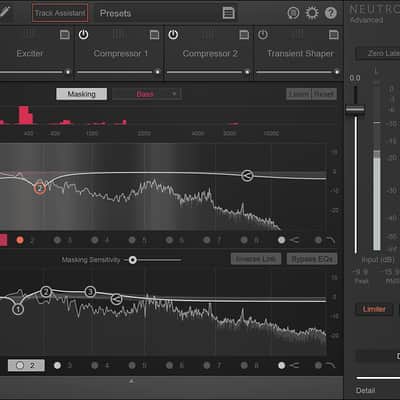Click the Compressor 2 mix slider knob
The width and height of the screenshot is (400, 400).
pos(247,72)
